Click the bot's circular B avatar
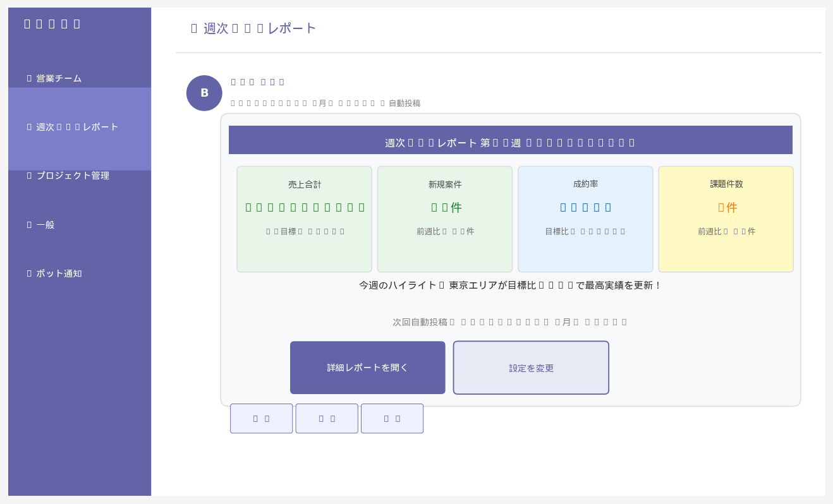833x504 pixels. click(204, 93)
